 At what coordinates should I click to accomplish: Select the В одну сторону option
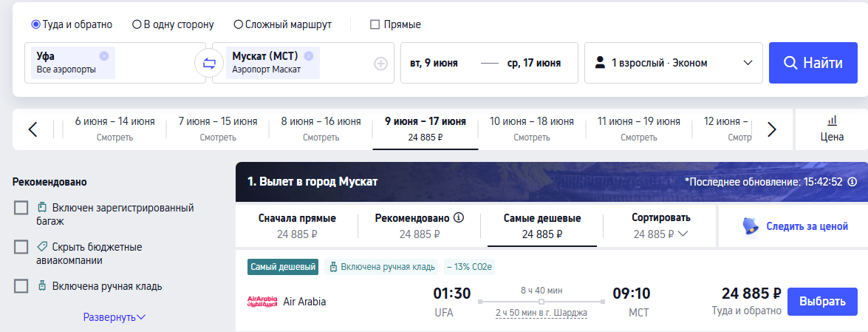(137, 24)
